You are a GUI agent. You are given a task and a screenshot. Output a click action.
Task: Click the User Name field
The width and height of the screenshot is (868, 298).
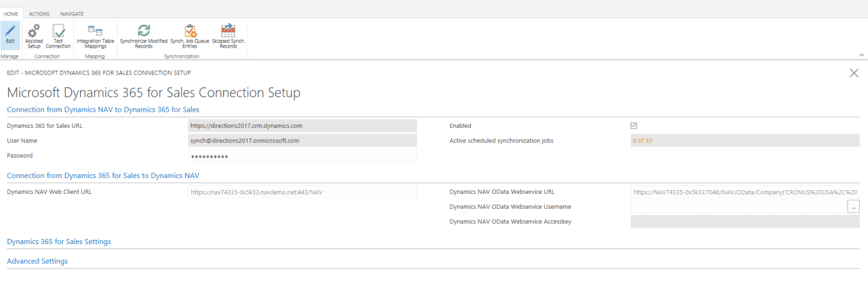point(302,141)
